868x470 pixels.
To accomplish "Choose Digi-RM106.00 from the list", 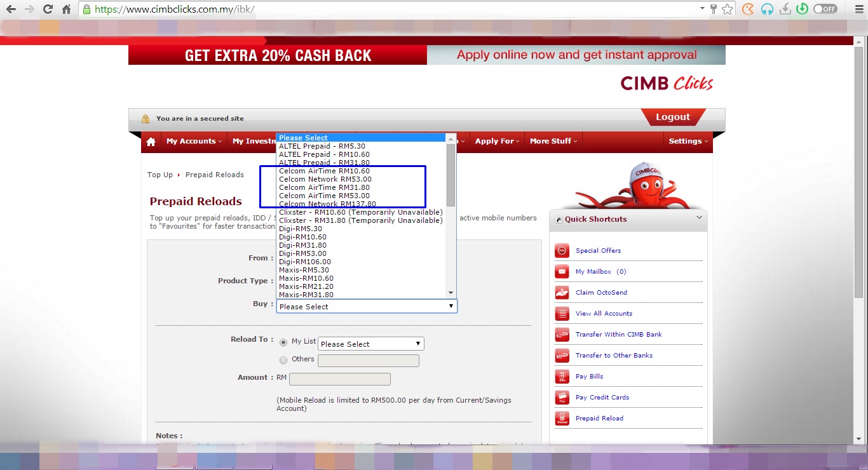I will (x=362, y=262).
